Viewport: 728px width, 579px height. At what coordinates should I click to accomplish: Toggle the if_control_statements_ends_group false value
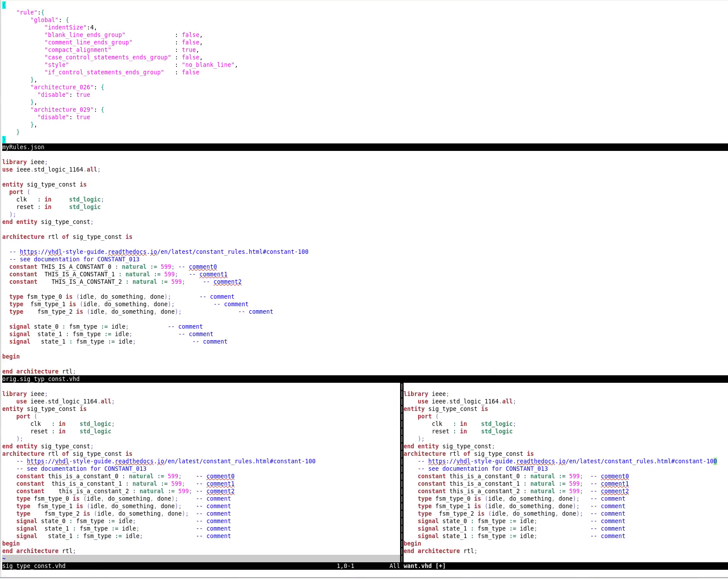pos(191,72)
